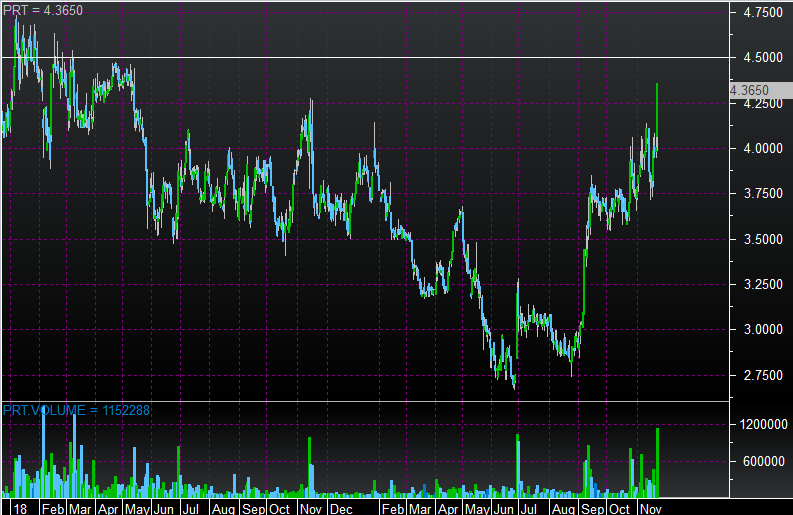Click the 2.7500 price axis label

pyautogui.click(x=755, y=376)
